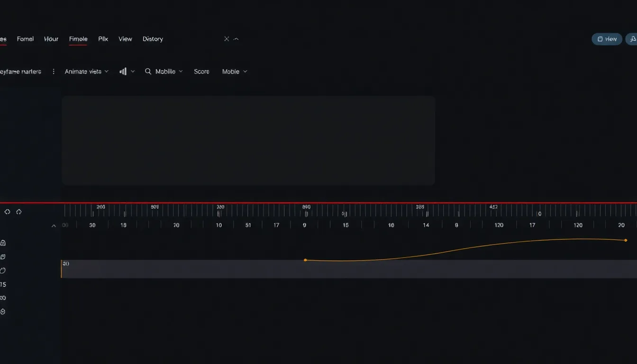This screenshot has height=364, width=637.
Task: Open the notes panel icon in sidebar
Action: (x=3, y=242)
